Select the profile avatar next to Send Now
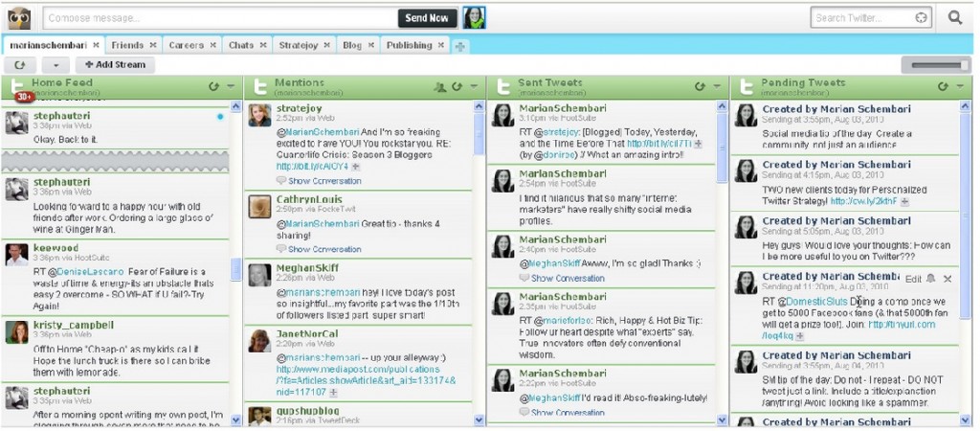 click(474, 18)
